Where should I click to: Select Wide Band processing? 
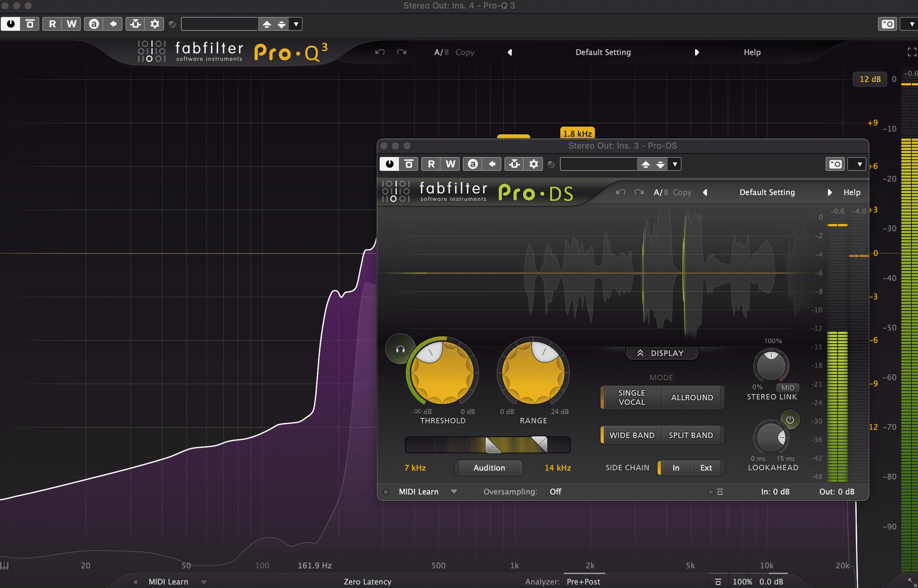632,435
